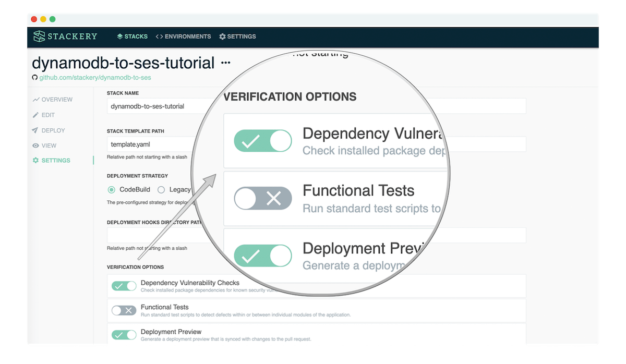This screenshot has width=626, height=364.
Task: Click the GitHub icon beside repo link
Action: point(35,78)
